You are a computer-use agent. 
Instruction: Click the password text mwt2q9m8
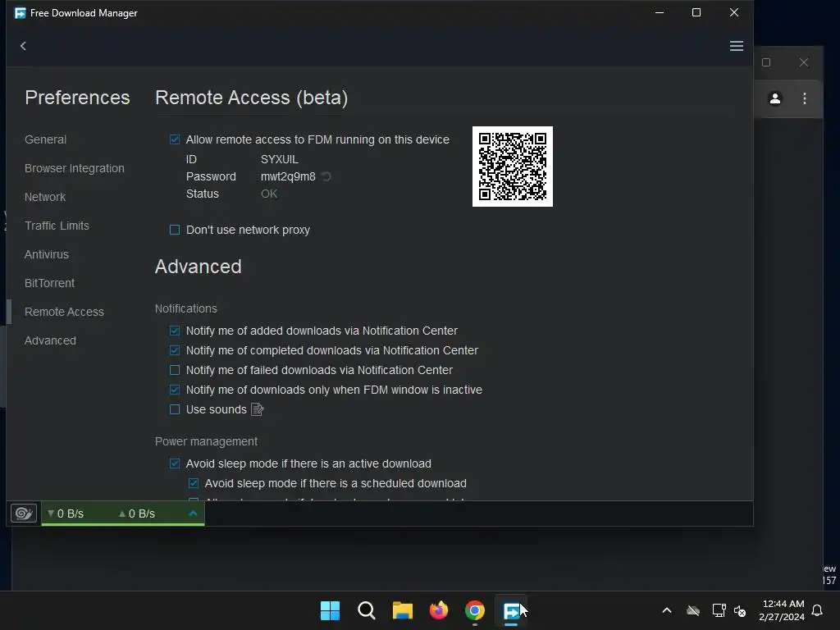pos(288,176)
